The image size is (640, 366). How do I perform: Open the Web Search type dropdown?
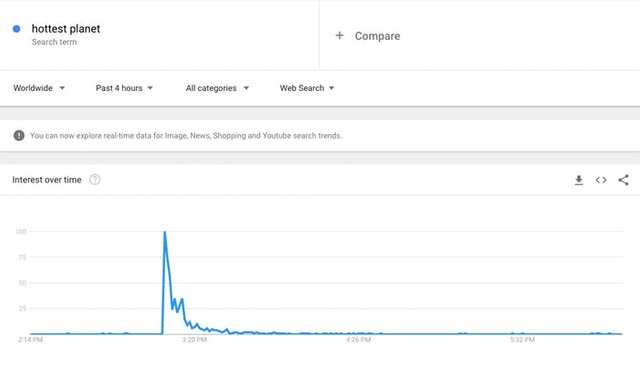pos(307,88)
